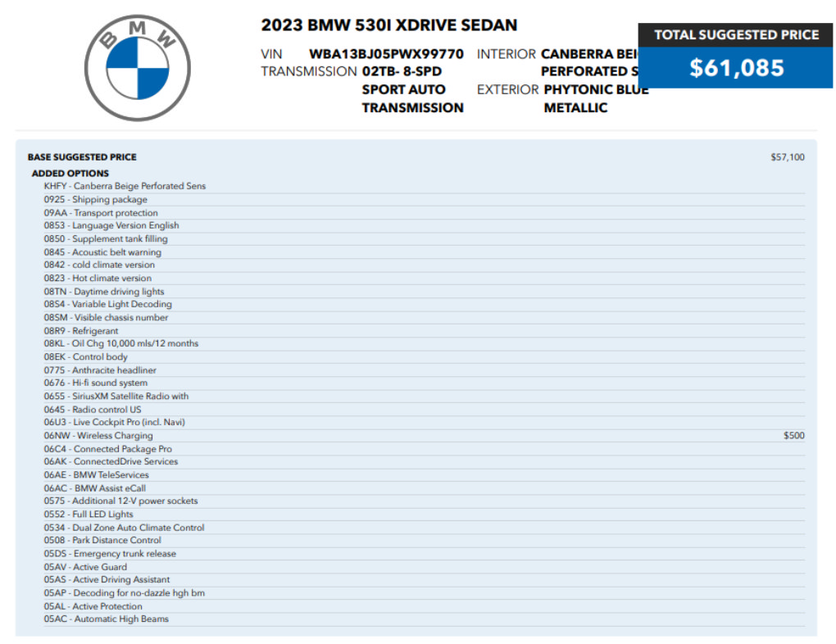
Task: Select "05AC - Automatic High Beams" row
Action: (x=425, y=619)
